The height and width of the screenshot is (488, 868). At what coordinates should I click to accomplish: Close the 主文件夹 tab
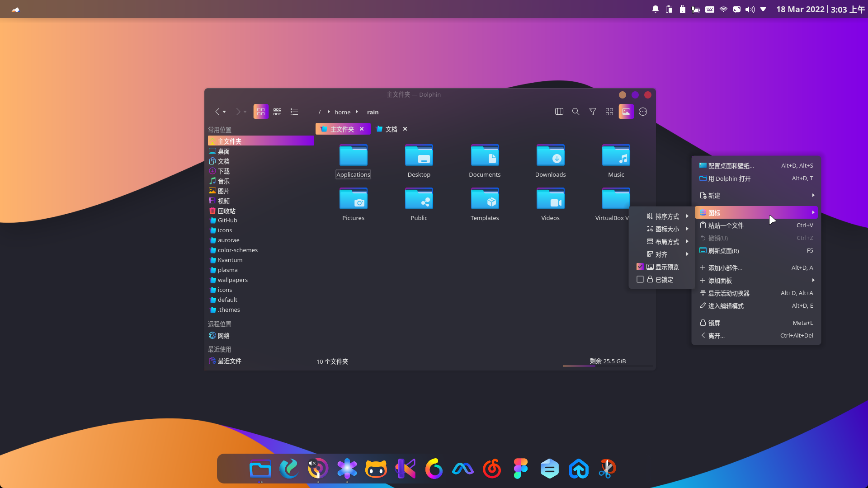[362, 129]
